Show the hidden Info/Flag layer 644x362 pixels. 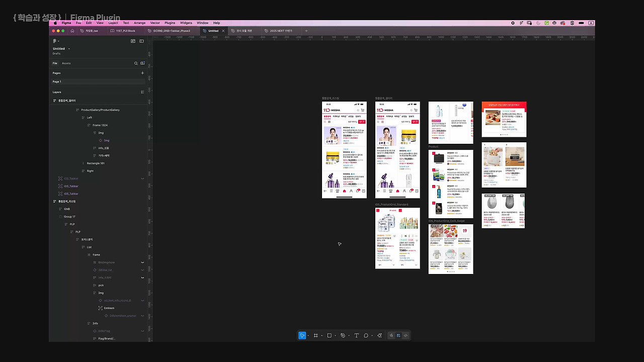[142, 331]
